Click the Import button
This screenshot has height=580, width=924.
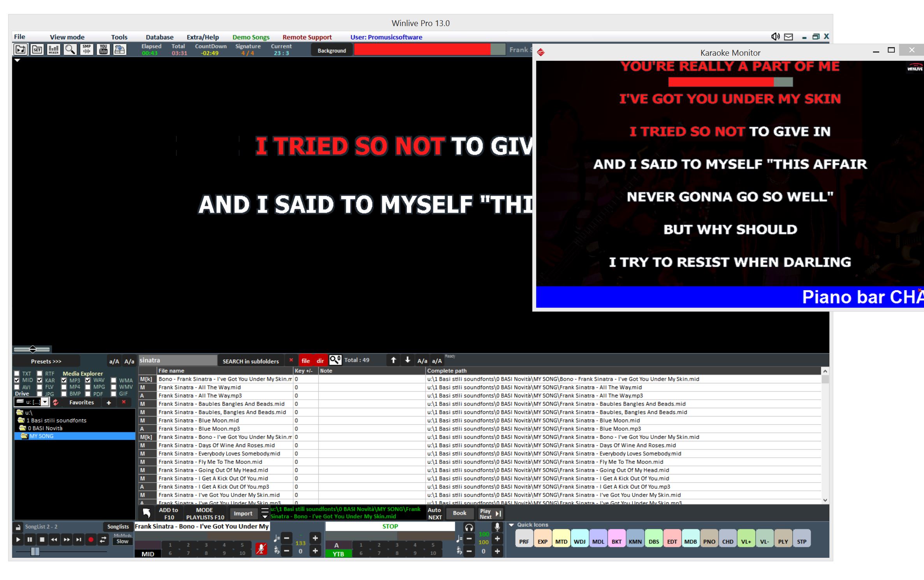point(243,513)
